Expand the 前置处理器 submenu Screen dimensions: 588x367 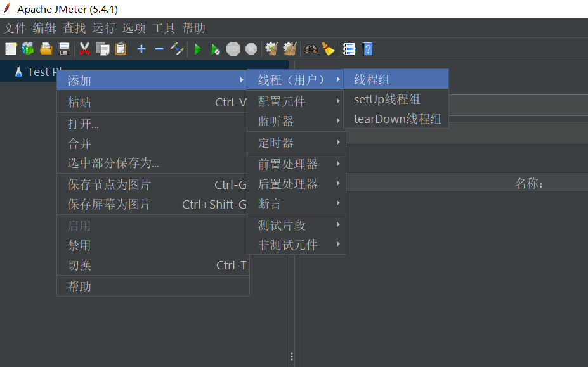click(296, 164)
